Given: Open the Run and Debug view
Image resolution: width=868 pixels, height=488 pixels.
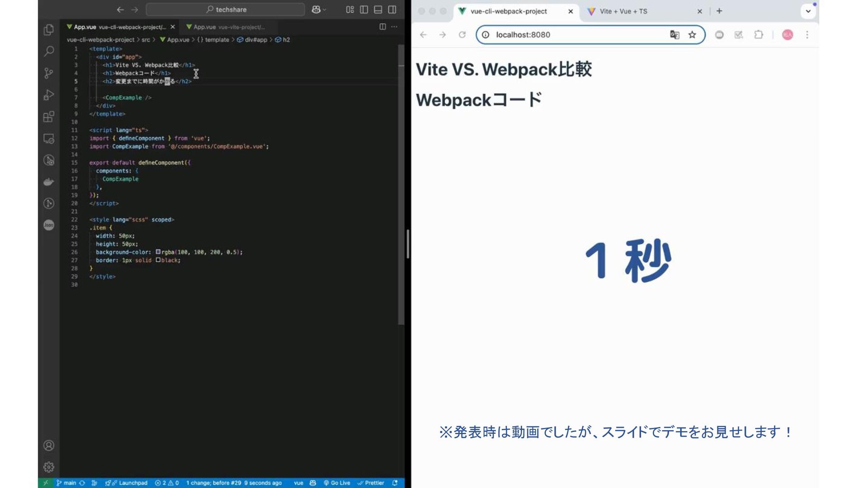Looking at the screenshot, I should point(49,95).
